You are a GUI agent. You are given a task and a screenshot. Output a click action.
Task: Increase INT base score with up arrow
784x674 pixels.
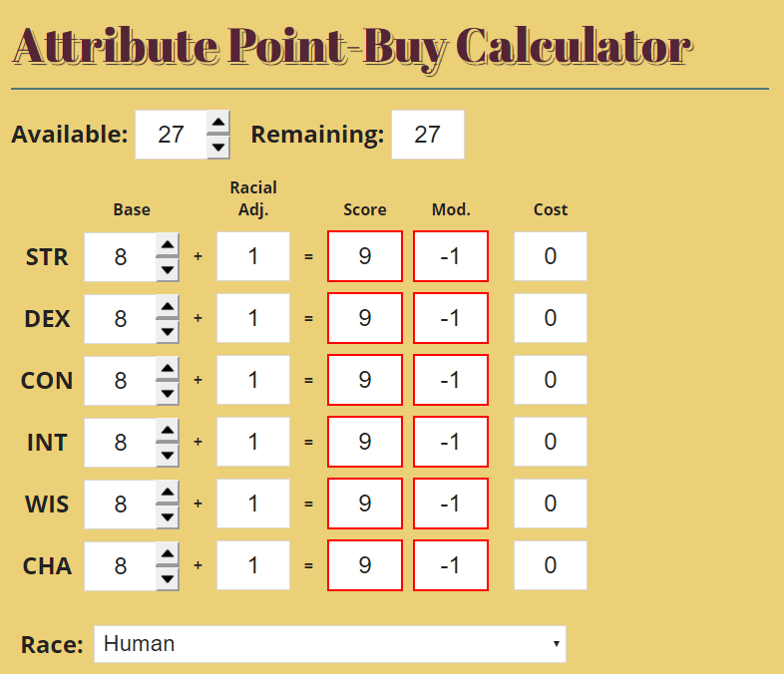click(167, 430)
